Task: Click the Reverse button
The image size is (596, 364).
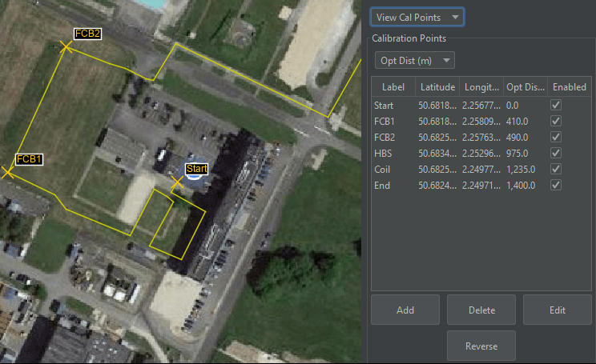Action: 481,346
